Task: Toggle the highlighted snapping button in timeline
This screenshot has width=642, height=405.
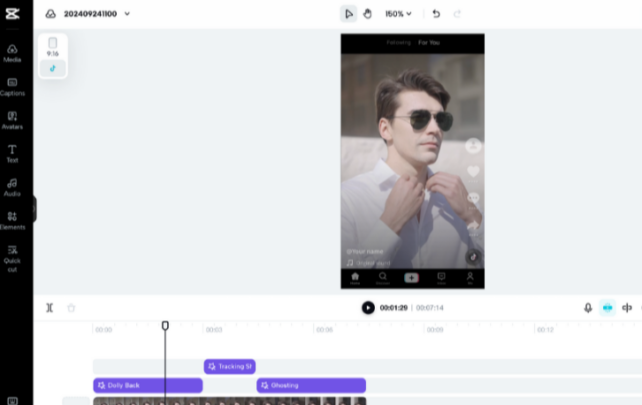Action: (x=608, y=308)
